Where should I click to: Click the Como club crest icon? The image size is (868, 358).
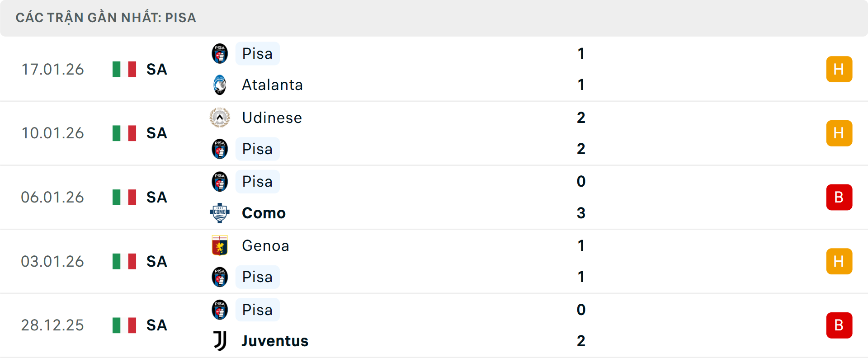click(x=220, y=213)
